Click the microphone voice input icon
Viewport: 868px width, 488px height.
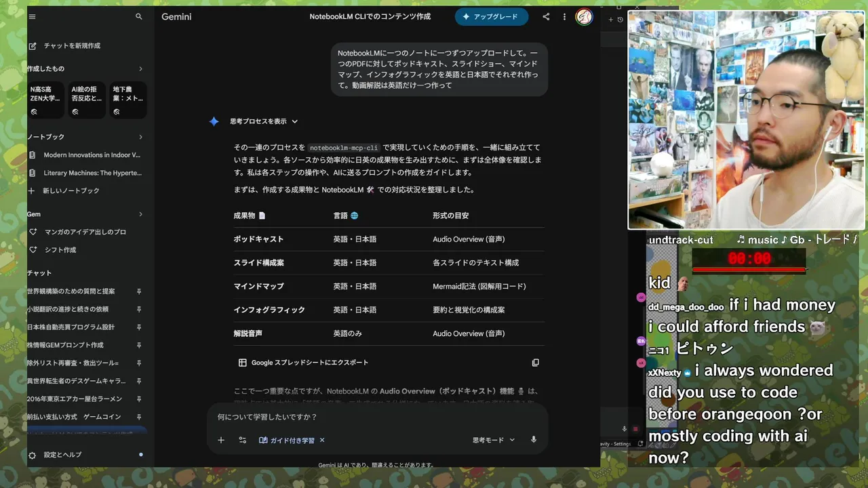pyautogui.click(x=534, y=440)
